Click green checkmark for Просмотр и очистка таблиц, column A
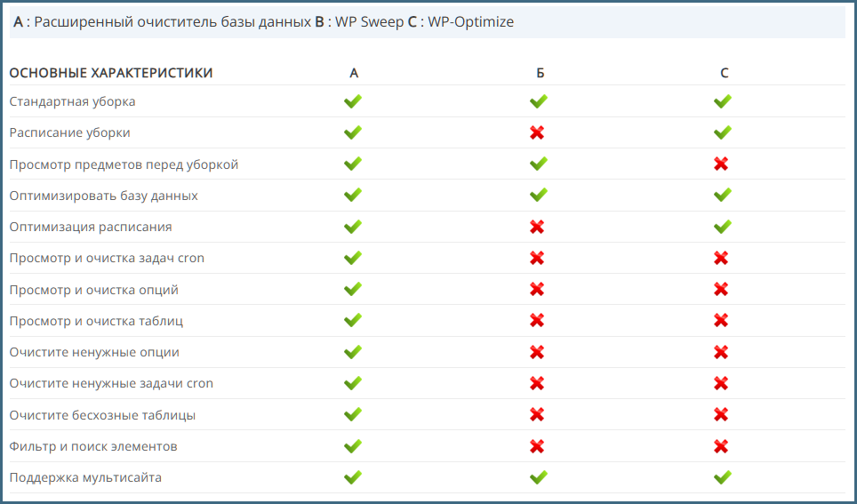The height and width of the screenshot is (504, 857). [x=353, y=320]
